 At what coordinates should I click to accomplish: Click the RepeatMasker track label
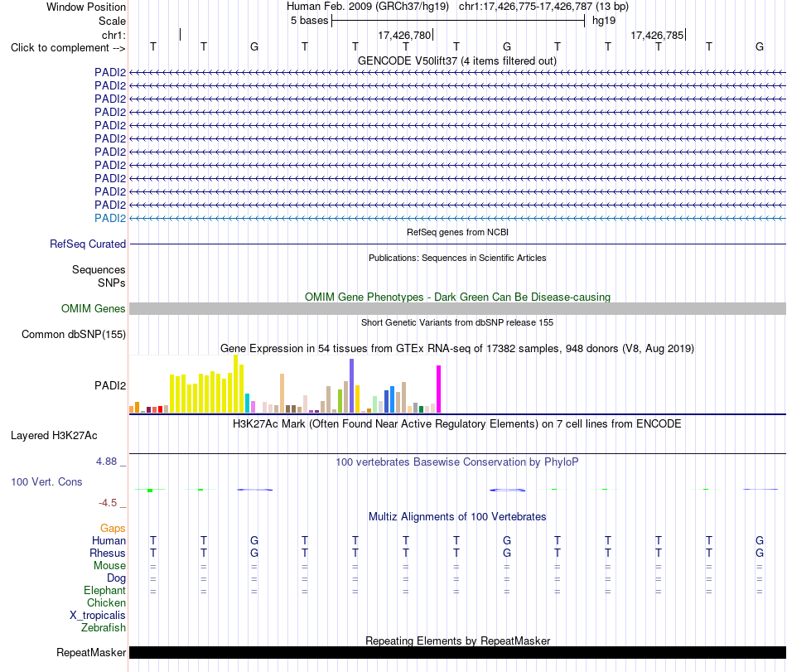pyautogui.click(x=91, y=652)
